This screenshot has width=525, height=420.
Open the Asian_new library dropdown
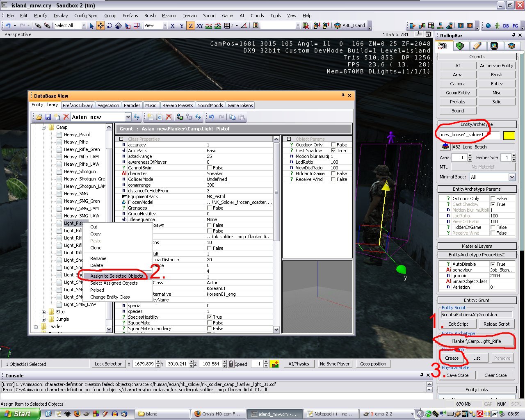click(x=128, y=117)
